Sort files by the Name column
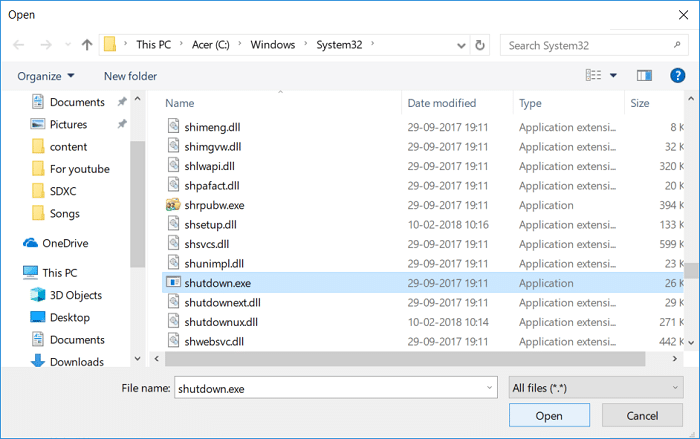700x439 pixels. click(180, 103)
